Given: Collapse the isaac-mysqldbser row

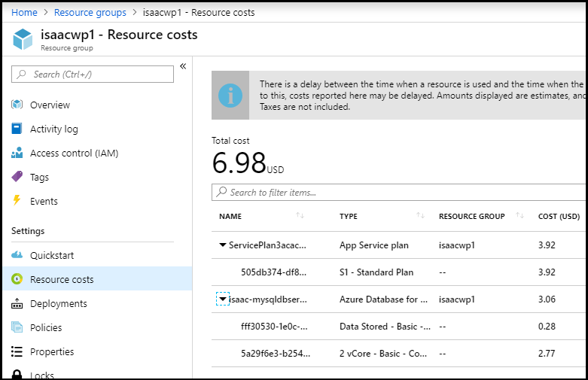Looking at the screenshot, I should coord(223,299).
